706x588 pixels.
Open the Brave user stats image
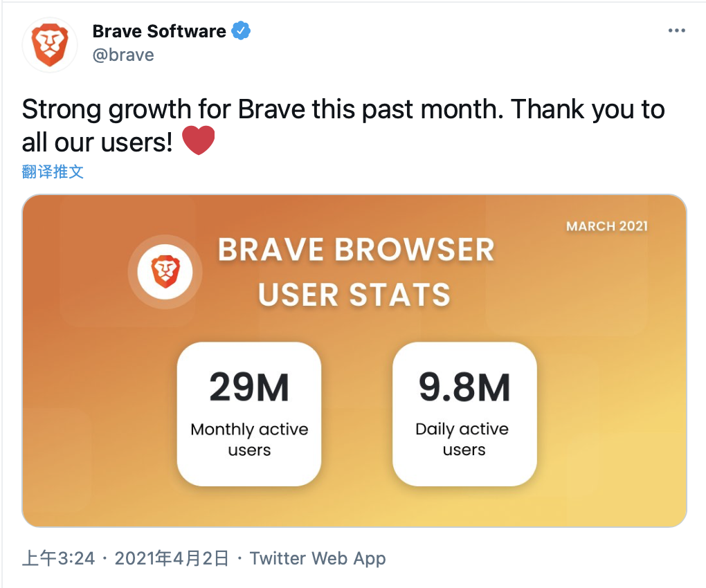click(354, 360)
